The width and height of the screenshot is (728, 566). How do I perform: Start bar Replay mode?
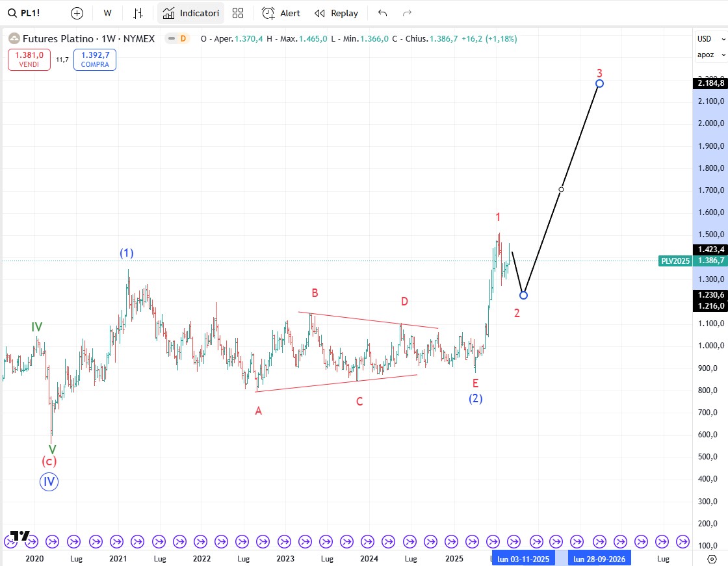(x=336, y=13)
